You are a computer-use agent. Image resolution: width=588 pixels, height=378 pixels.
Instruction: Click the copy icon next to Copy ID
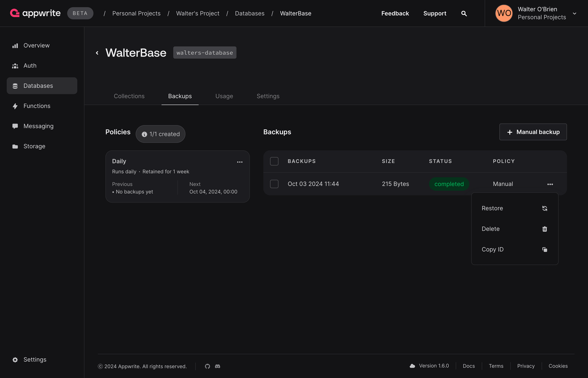tap(545, 249)
